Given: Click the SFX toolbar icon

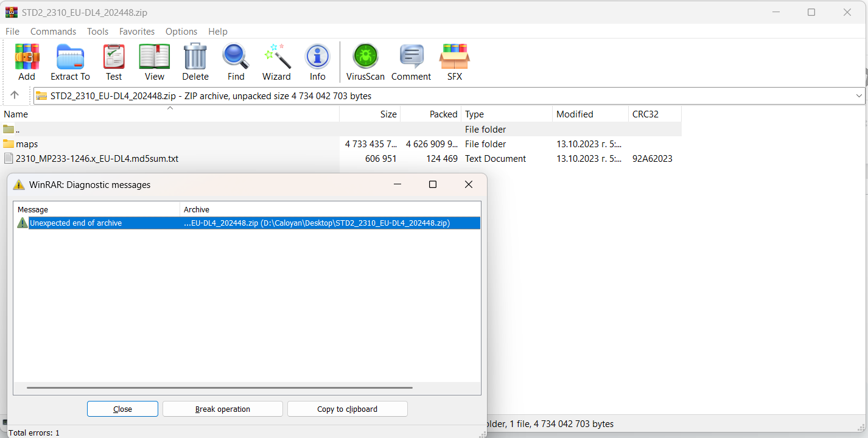Looking at the screenshot, I should [x=455, y=57].
